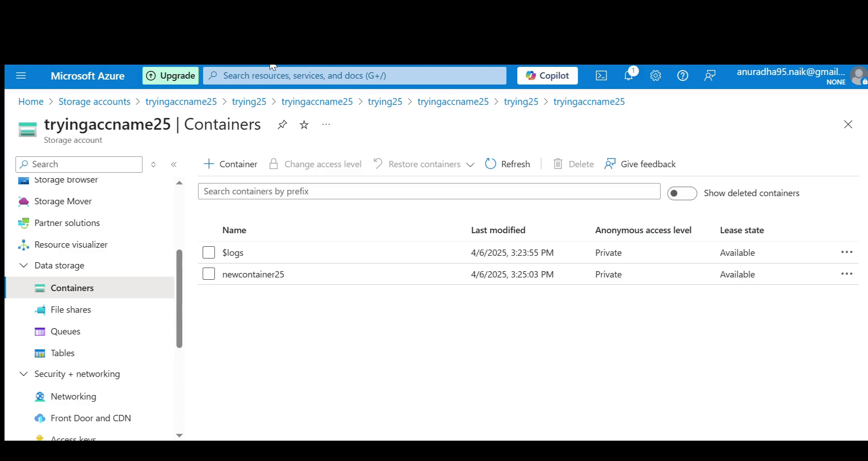Open Storage browser in the sidebar
This screenshot has height=461, width=868.
pos(66,180)
